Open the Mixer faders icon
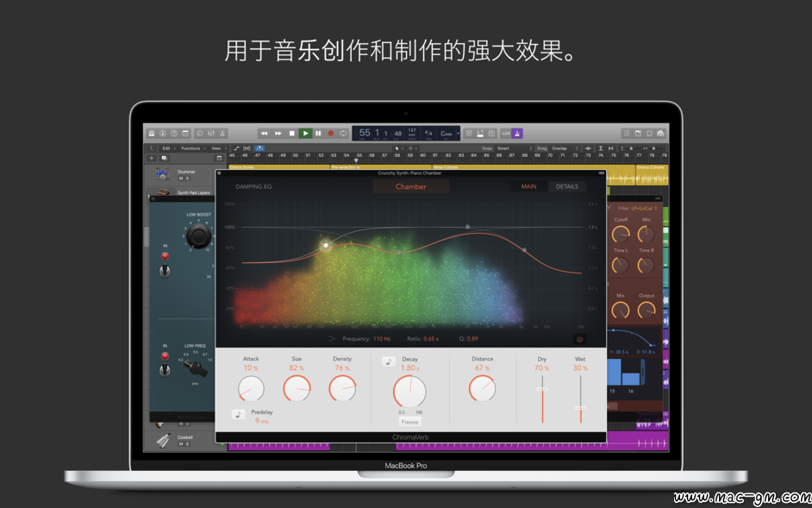Viewport: 812px width, 508px height. click(211, 133)
